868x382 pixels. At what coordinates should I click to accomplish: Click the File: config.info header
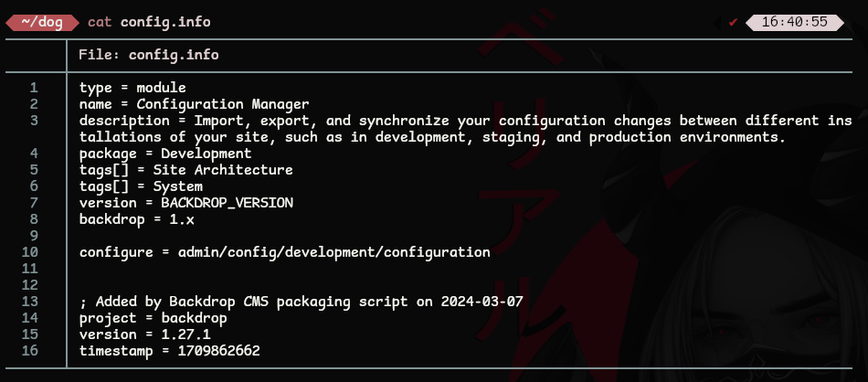(x=148, y=55)
